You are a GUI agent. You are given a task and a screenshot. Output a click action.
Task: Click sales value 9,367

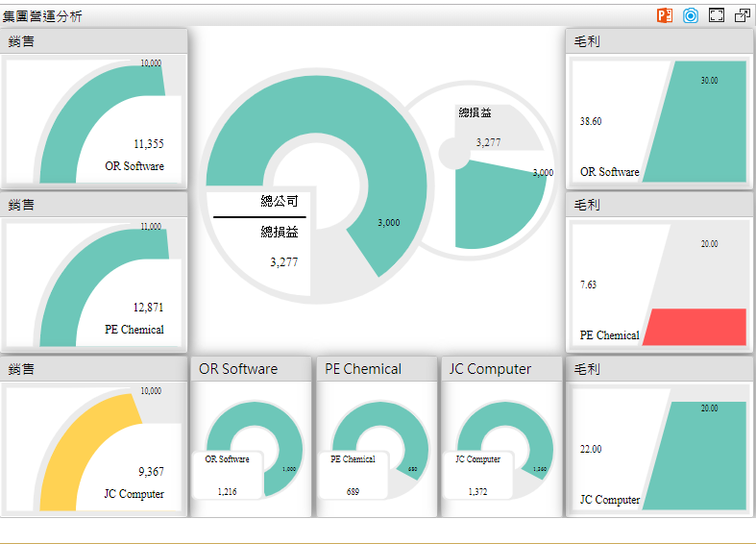[x=152, y=471]
